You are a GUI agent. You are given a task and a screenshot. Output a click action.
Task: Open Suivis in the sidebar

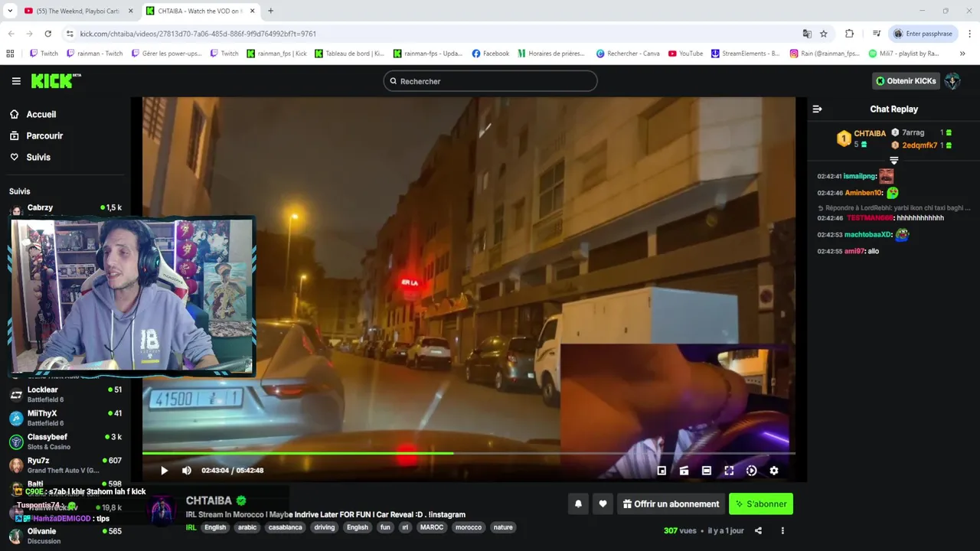38,157
